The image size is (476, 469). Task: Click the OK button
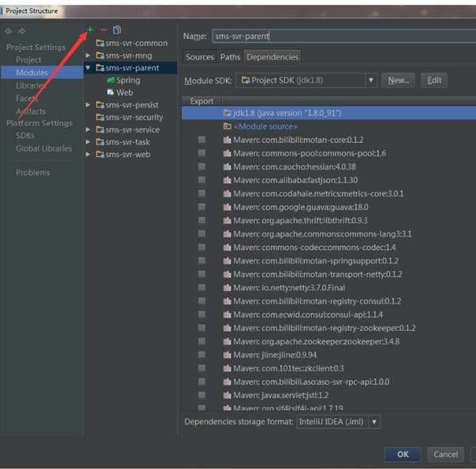402,454
